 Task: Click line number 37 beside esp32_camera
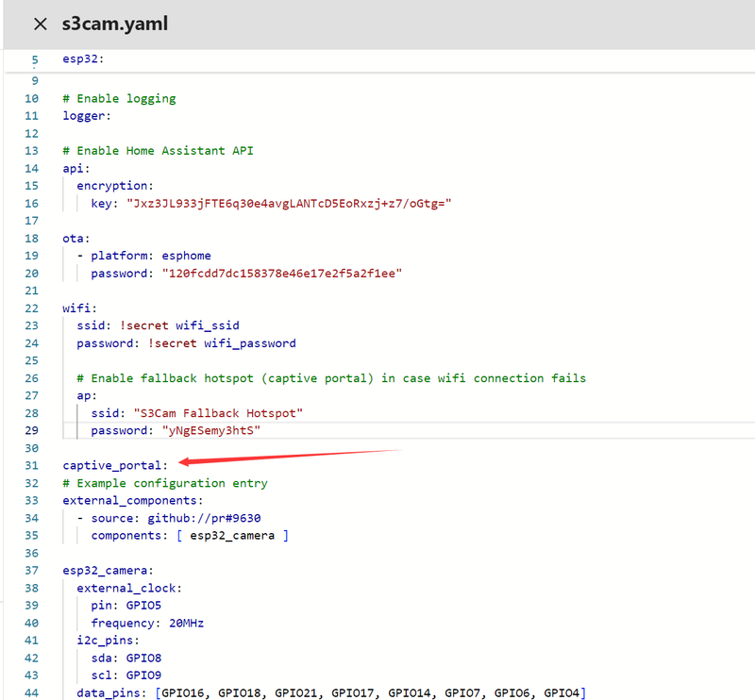tap(31, 570)
